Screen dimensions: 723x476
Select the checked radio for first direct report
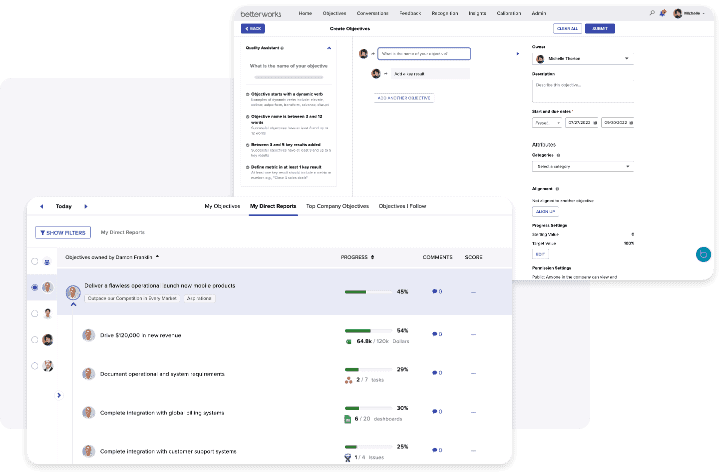[35, 287]
